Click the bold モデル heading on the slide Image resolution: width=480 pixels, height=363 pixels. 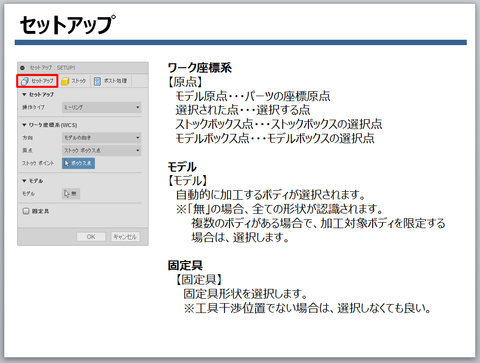click(x=182, y=166)
